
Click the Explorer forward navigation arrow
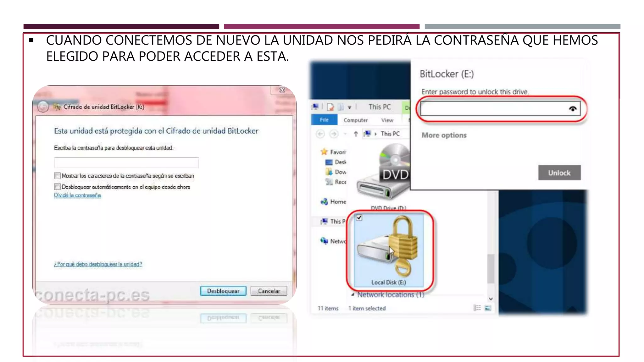tap(334, 134)
